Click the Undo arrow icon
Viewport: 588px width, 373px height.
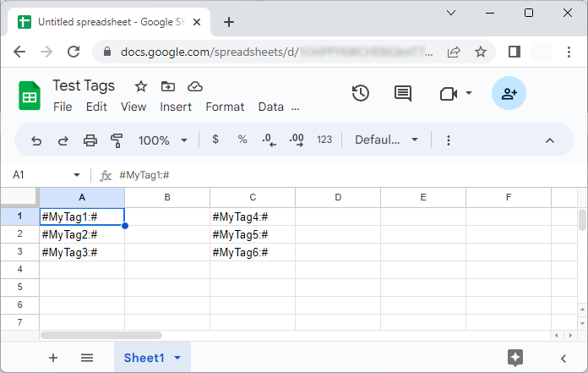coord(36,140)
